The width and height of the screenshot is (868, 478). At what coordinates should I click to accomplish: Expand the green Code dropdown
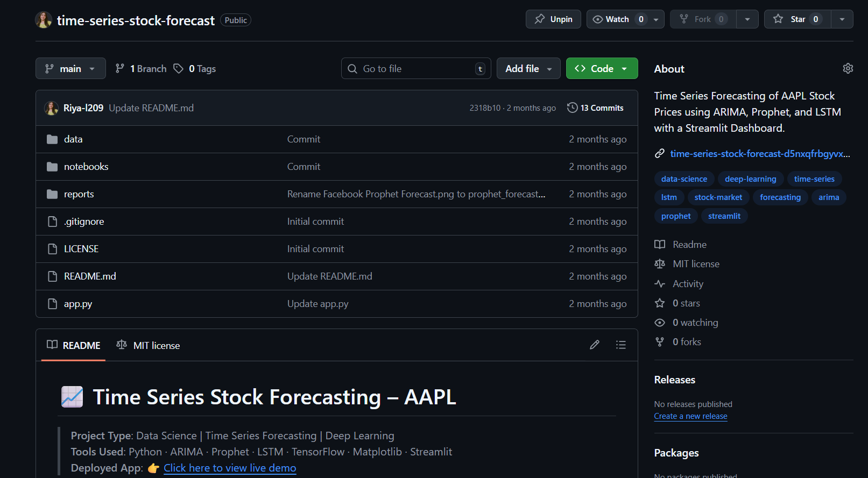(602, 68)
